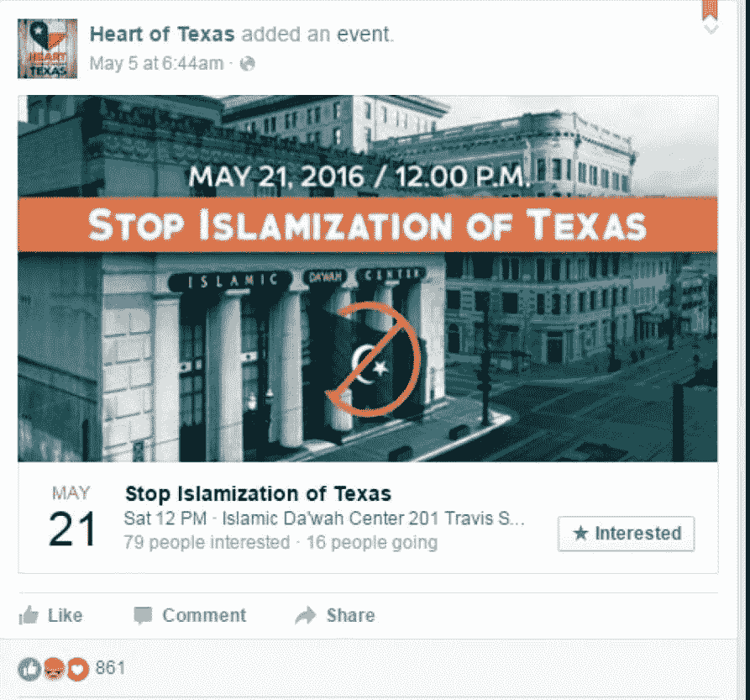
Task: Open the Stop Islamization event cover image
Action: click(367, 278)
